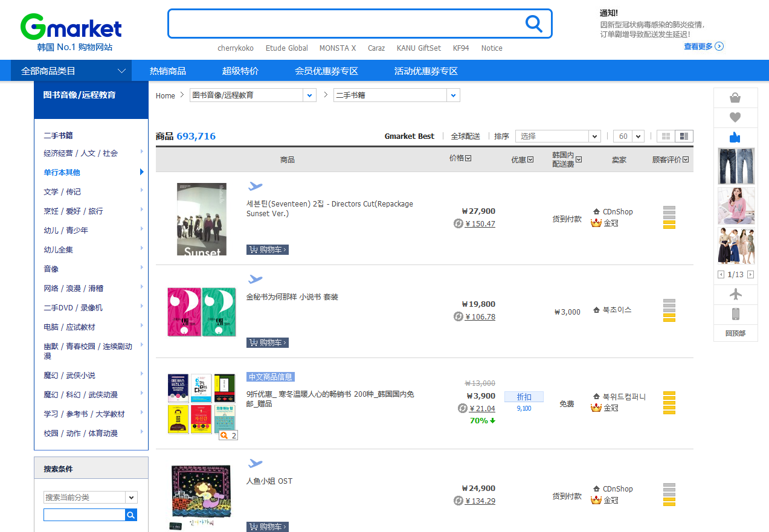Click 购物车 button for Seventeen album
Screen dimensions: 769x532
[267, 249]
